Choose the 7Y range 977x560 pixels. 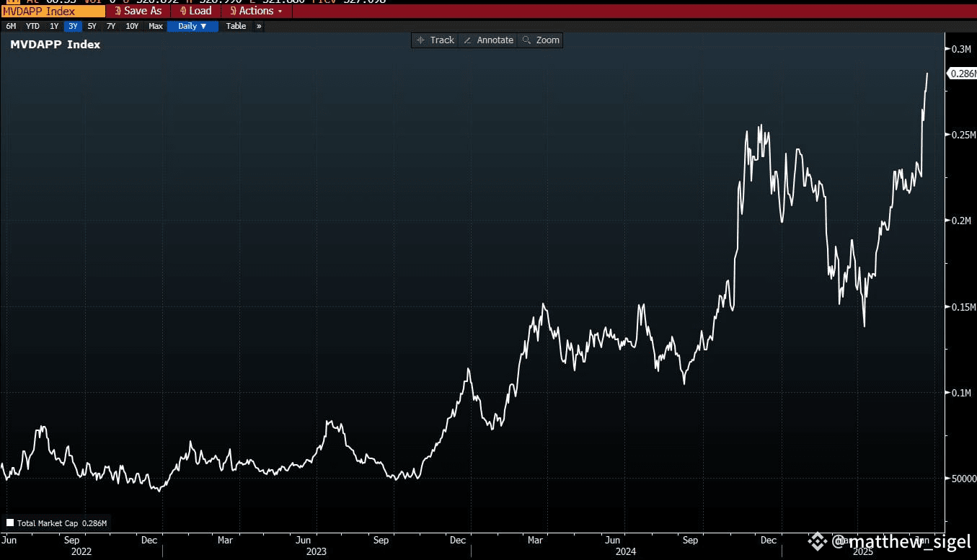pos(110,26)
